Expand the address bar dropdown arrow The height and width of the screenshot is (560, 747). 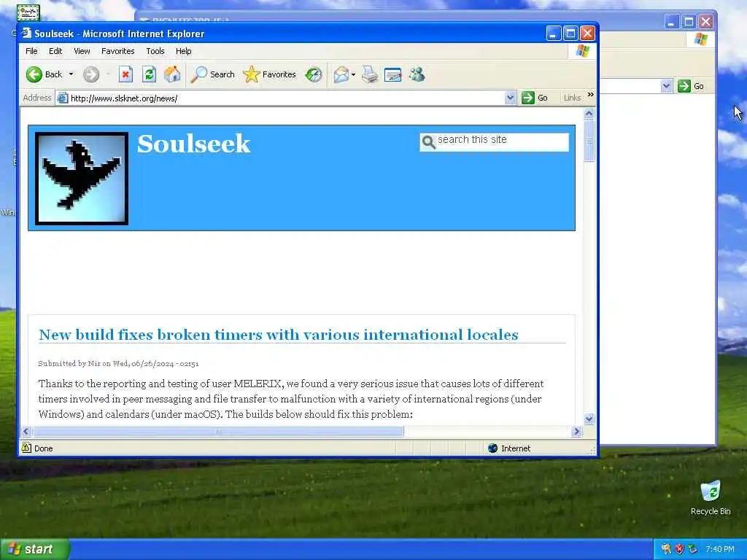click(510, 98)
